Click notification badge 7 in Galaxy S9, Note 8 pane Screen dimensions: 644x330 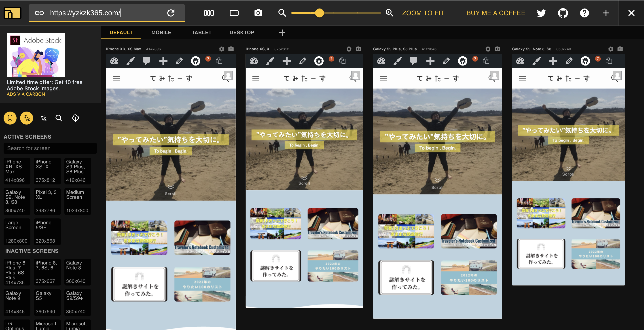tap(598, 59)
